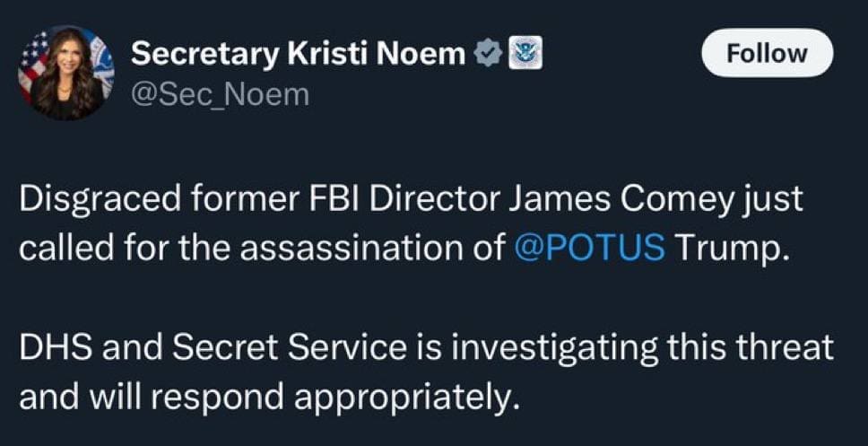Image resolution: width=868 pixels, height=446 pixels.
Task: Click the gray verified checkmark badge
Action: point(486,54)
